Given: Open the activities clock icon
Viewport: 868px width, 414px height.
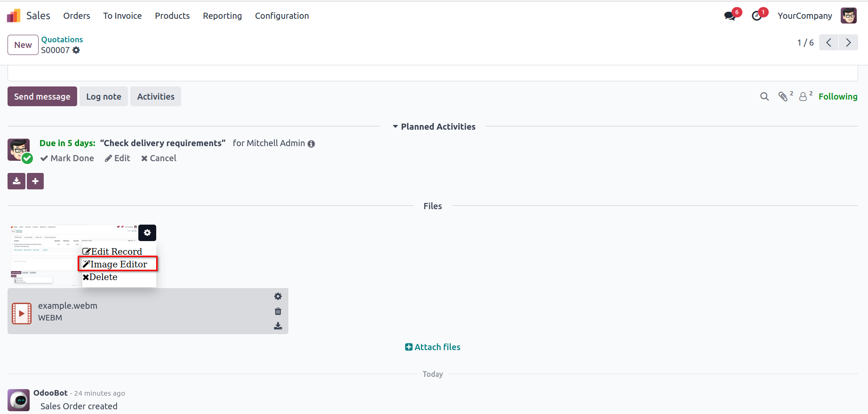Looking at the screenshot, I should [757, 16].
